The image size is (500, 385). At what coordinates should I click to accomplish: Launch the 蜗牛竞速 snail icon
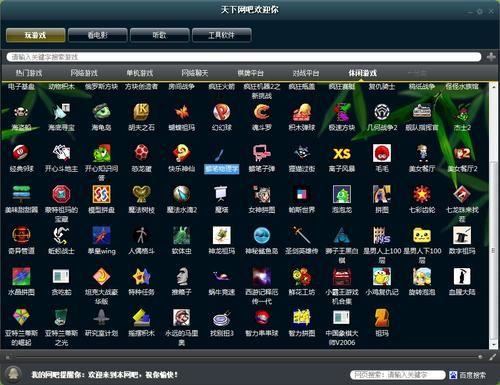point(222,276)
